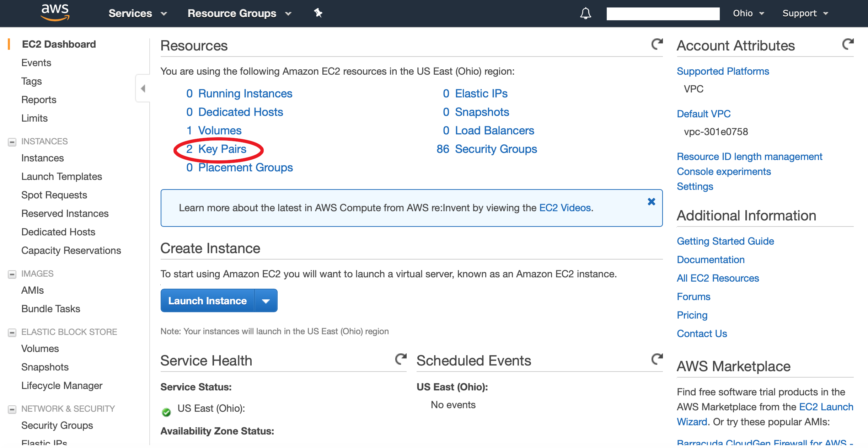
Task: Open the Key Pairs resource link
Action: [222, 149]
